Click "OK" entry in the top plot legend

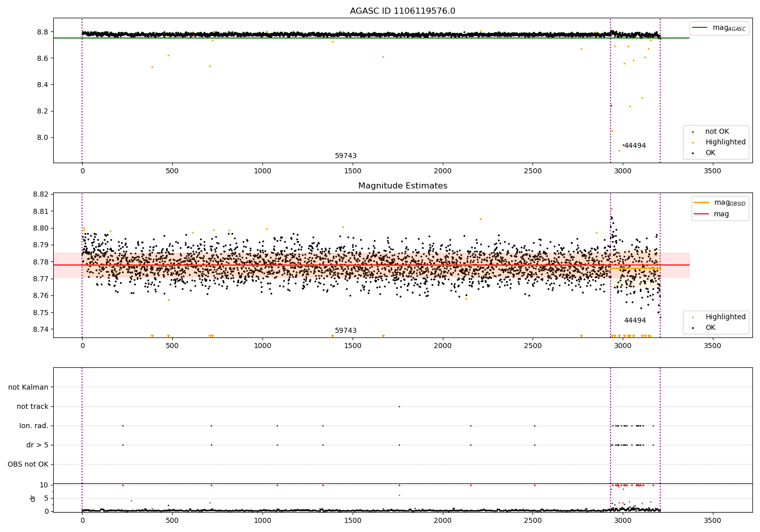coord(710,153)
